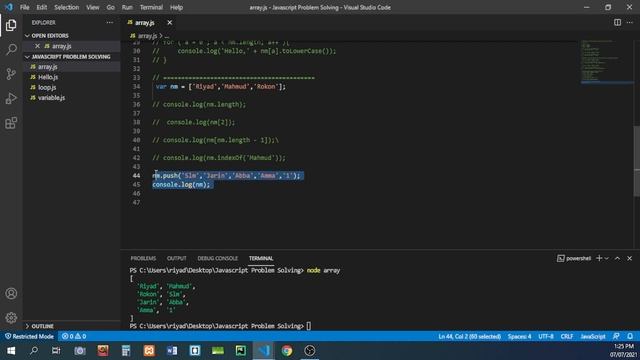Switch to the Output panel tab
Image resolution: width=640 pixels, height=360 pixels.
click(176, 258)
